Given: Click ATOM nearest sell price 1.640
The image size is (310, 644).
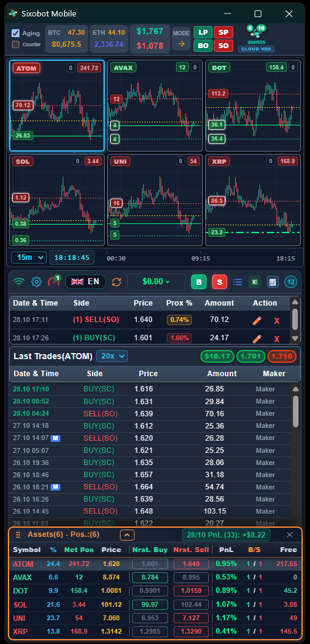Looking at the screenshot, I should click(x=191, y=564).
